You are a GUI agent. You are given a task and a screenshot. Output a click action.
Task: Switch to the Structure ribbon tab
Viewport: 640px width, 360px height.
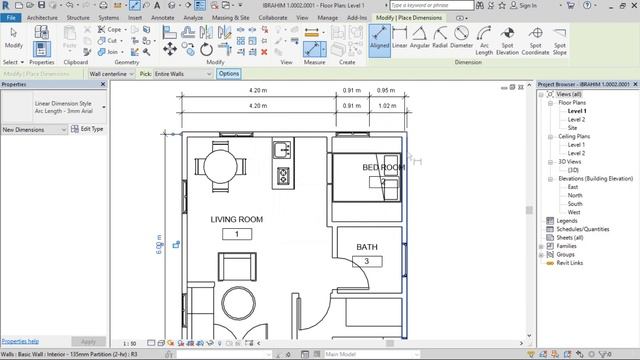(78, 18)
